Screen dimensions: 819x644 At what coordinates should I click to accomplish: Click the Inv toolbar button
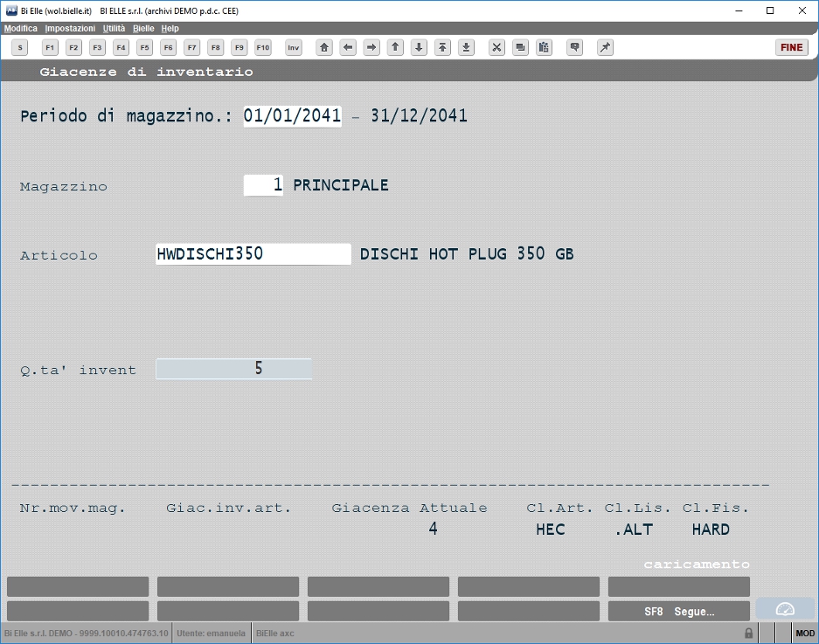click(x=294, y=47)
